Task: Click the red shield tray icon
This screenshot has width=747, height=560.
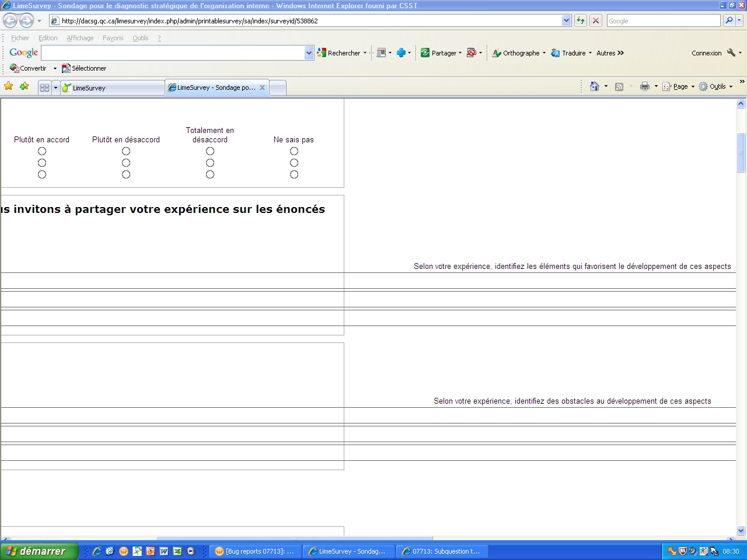Action: coord(682,551)
